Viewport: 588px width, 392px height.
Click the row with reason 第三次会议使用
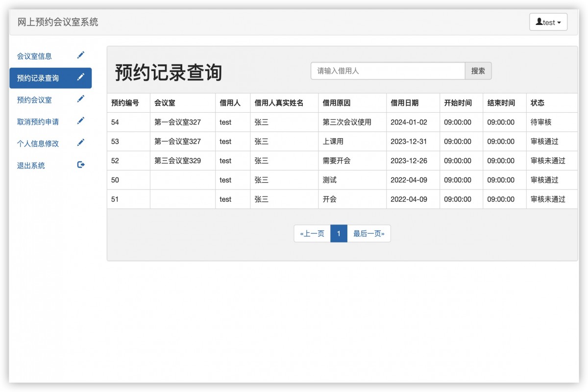(x=343, y=122)
